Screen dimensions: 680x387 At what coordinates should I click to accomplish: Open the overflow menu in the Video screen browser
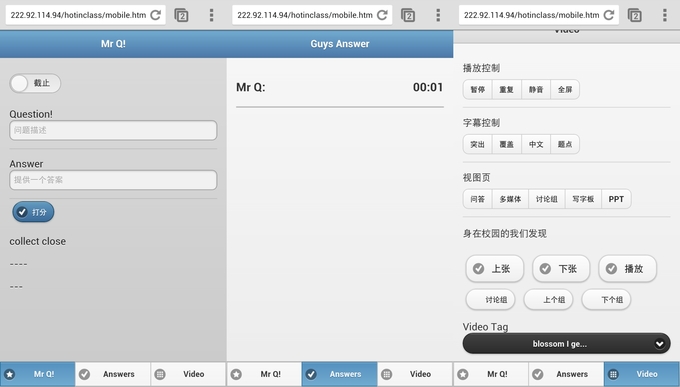point(664,15)
